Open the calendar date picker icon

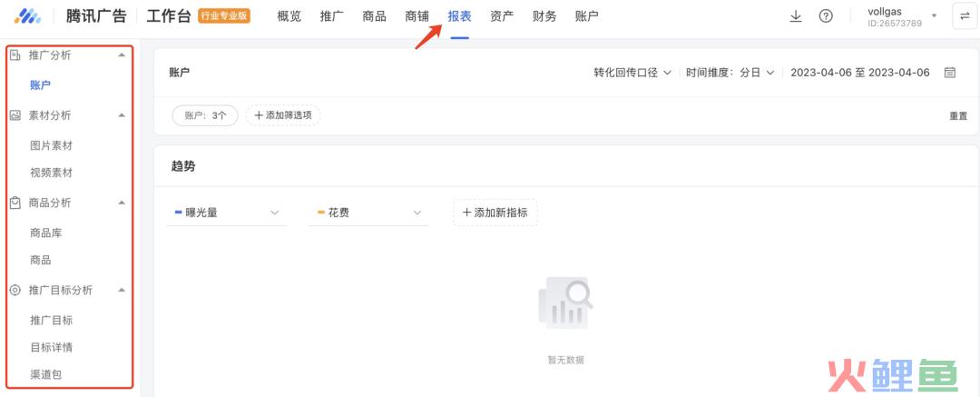[950, 73]
